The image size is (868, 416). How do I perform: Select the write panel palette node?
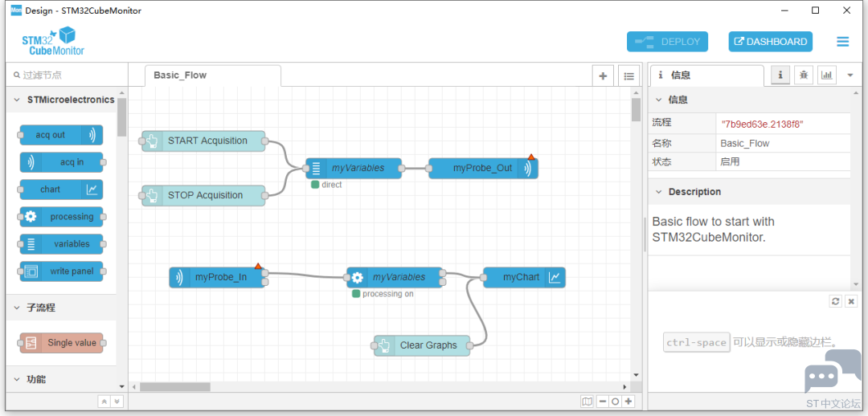[61, 271]
